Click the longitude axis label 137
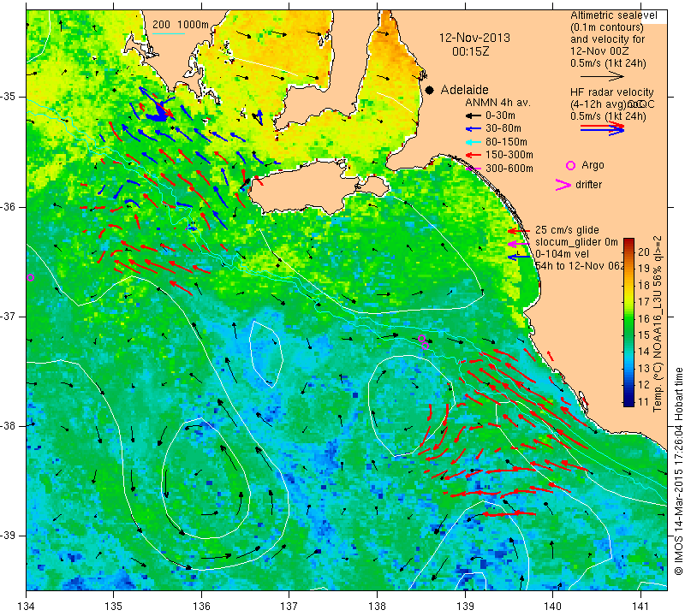The height and width of the screenshot is (616, 685). 289,607
